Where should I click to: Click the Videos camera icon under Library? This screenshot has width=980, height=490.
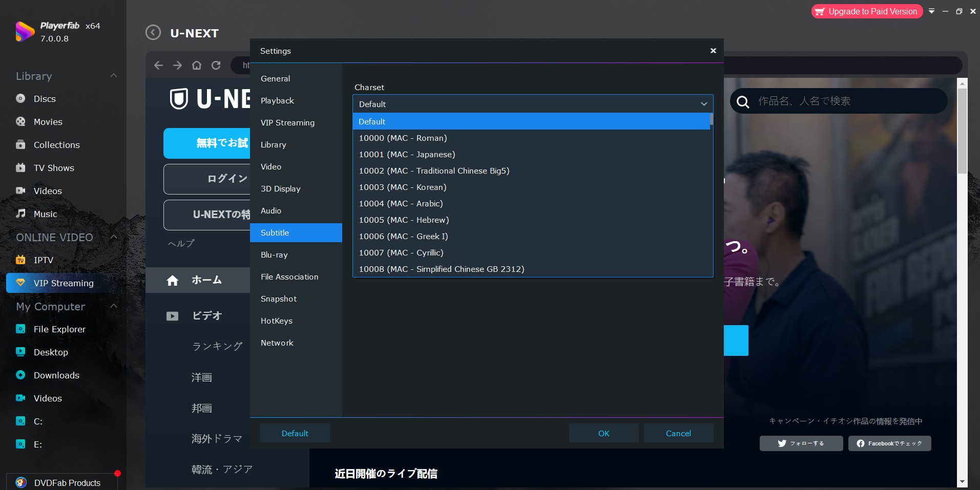(20, 190)
